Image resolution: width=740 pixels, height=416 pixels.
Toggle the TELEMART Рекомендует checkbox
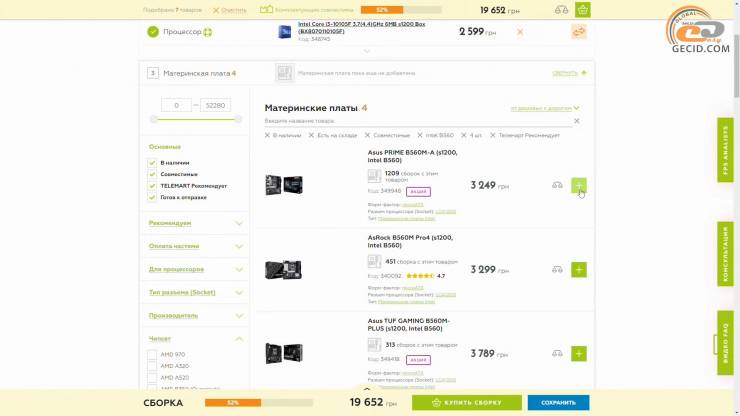(152, 186)
